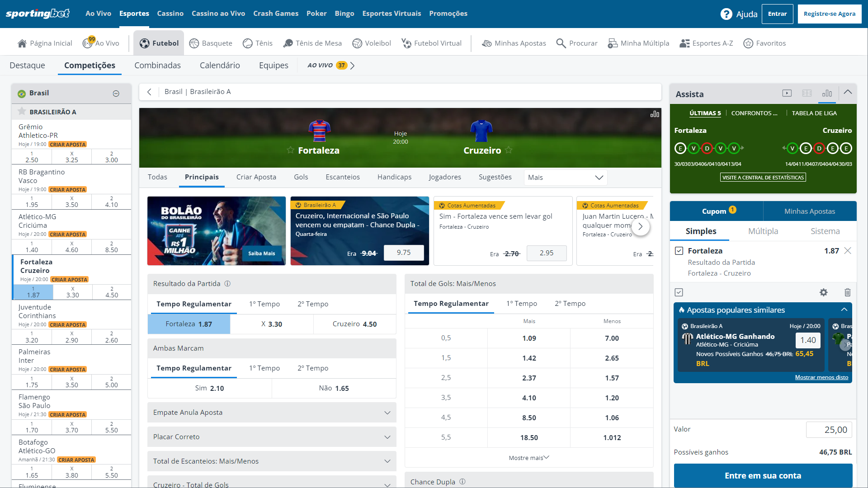Screen dimensions: 868x488
Task: Select the Voleibol sport
Action: [x=372, y=43]
